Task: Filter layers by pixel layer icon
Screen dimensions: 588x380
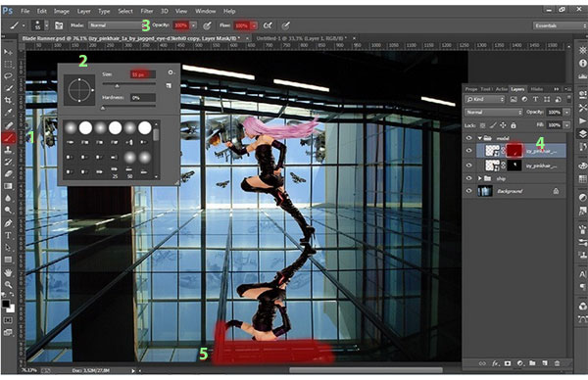Action: tap(514, 99)
